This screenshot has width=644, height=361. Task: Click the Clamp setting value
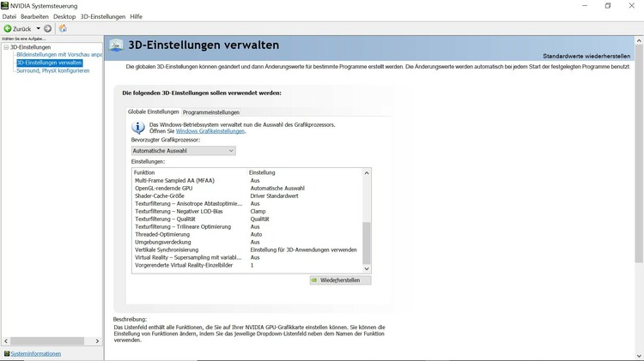click(258, 211)
